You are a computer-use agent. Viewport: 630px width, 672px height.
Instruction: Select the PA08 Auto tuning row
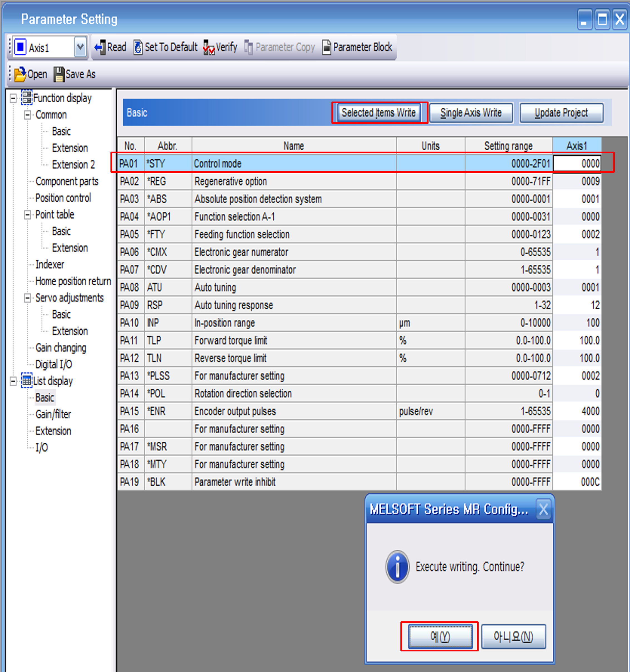tap(359, 287)
